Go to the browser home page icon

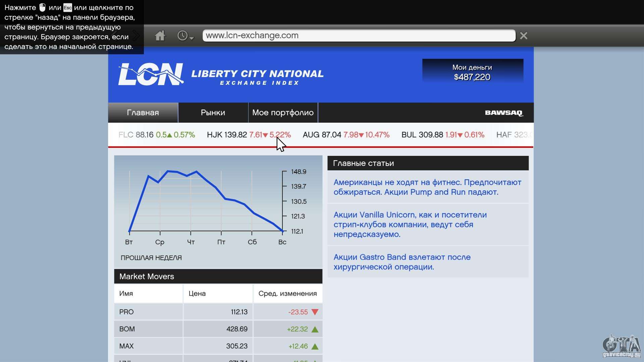(160, 36)
